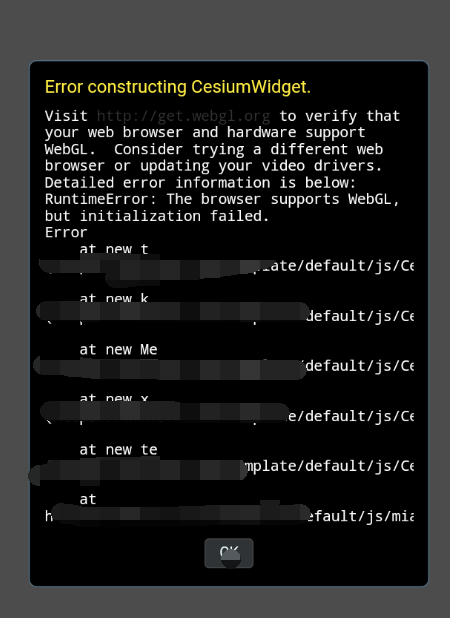Select the 'at new t' stack line
This screenshot has height=618, width=450.
click(113, 249)
